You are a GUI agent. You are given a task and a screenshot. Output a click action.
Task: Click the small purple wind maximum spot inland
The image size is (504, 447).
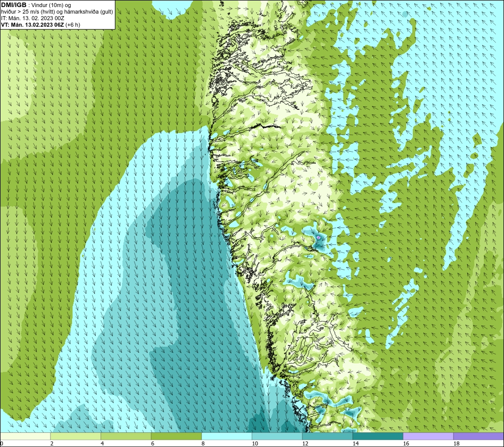[x=318, y=237]
